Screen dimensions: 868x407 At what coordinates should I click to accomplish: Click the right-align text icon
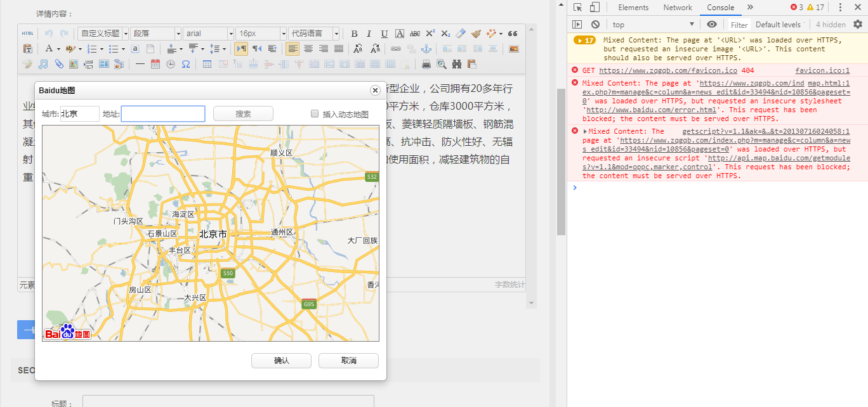[x=324, y=49]
